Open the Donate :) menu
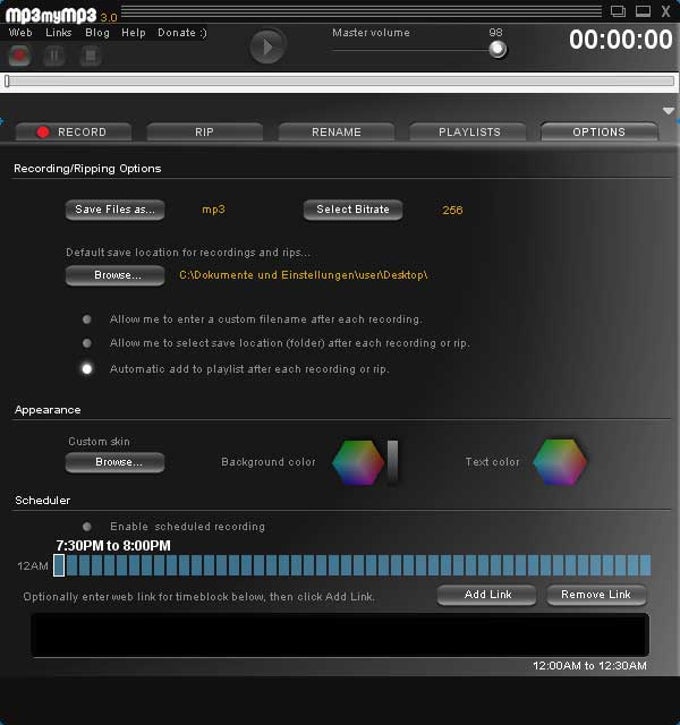680x725 pixels. [x=182, y=33]
